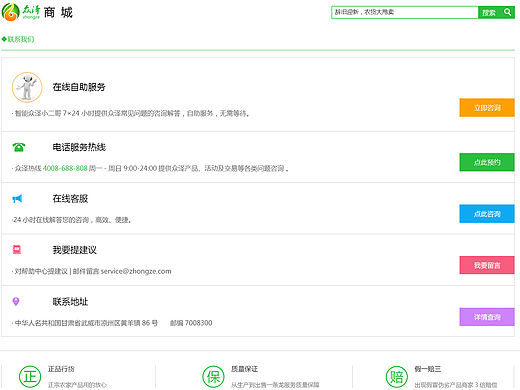Image resolution: width=520 pixels, height=390 pixels.
Task: Click the 正品行货 footer label
Action: (x=61, y=369)
